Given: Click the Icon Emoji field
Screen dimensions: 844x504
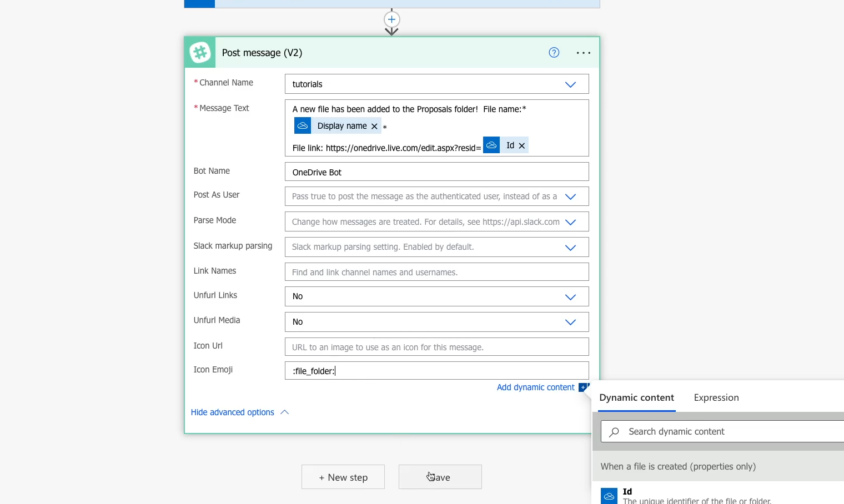Looking at the screenshot, I should tap(437, 371).
